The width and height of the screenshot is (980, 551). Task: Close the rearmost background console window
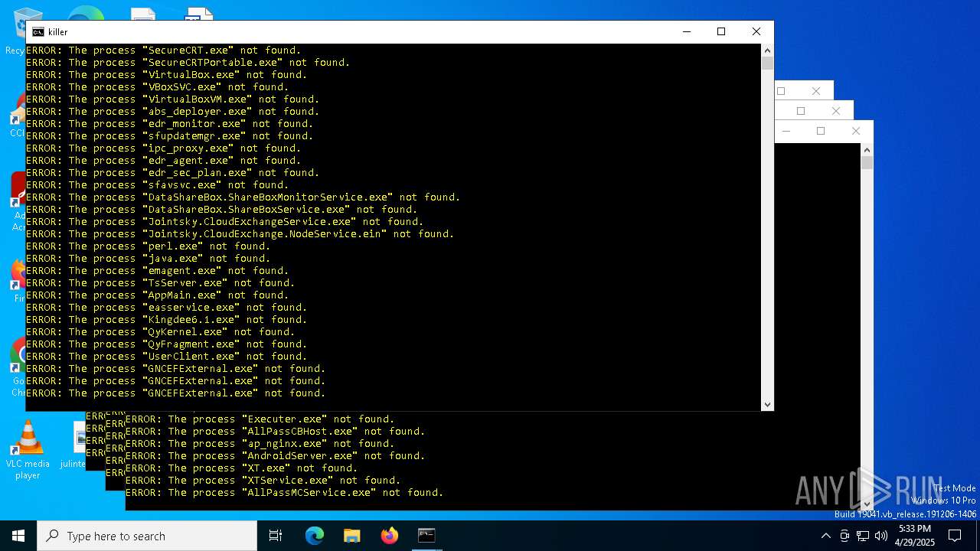click(816, 91)
